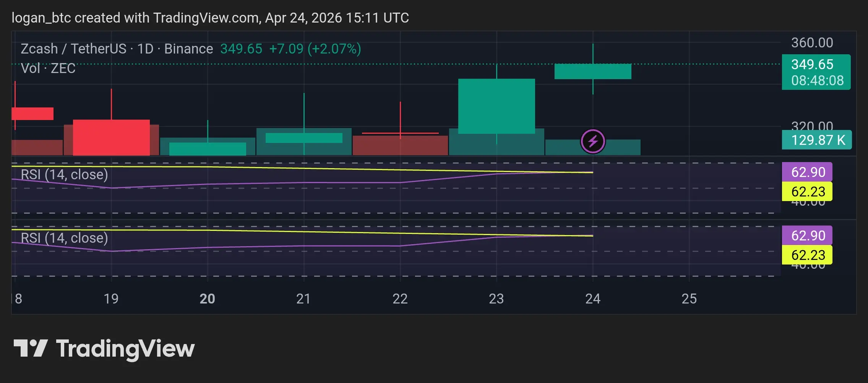Click the green 349.65 price in the chart legend

[241, 49]
